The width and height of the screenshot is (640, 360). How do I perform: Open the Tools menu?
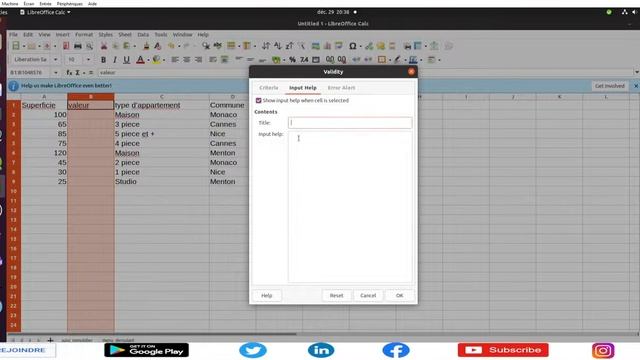click(161, 35)
